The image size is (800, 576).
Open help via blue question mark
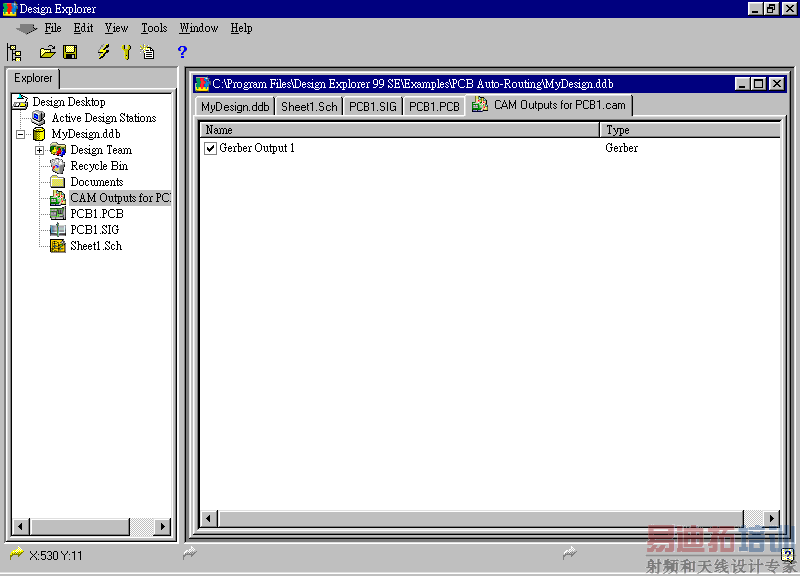click(182, 52)
